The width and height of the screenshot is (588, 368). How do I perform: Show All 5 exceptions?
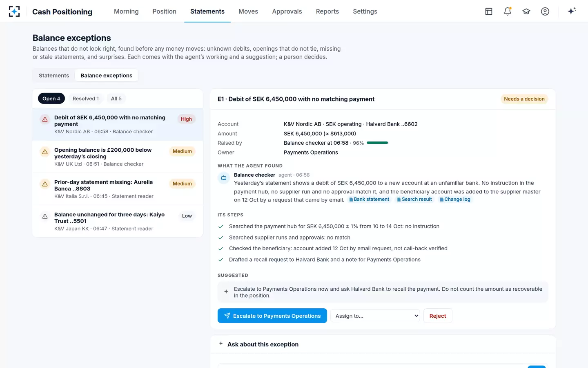pos(116,99)
